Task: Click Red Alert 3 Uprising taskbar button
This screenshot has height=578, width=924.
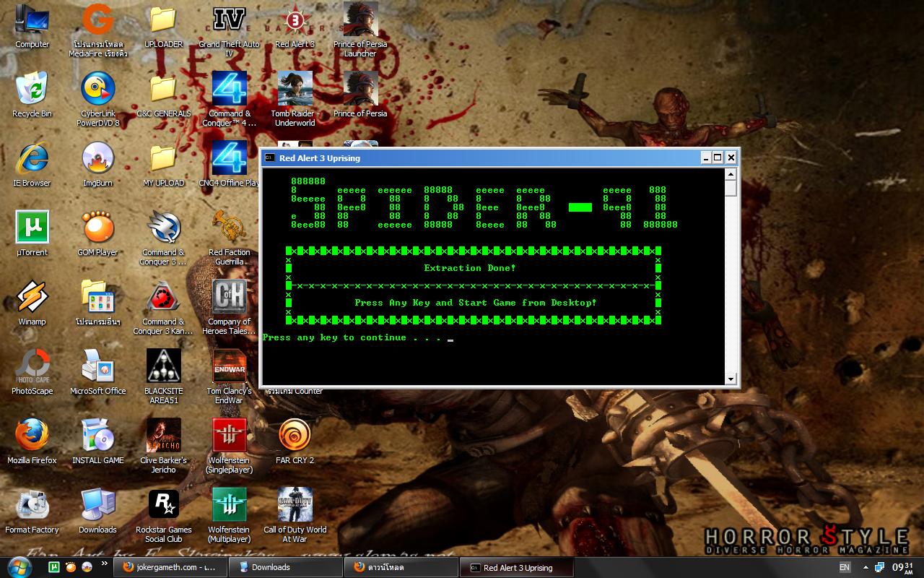Action: 516,567
